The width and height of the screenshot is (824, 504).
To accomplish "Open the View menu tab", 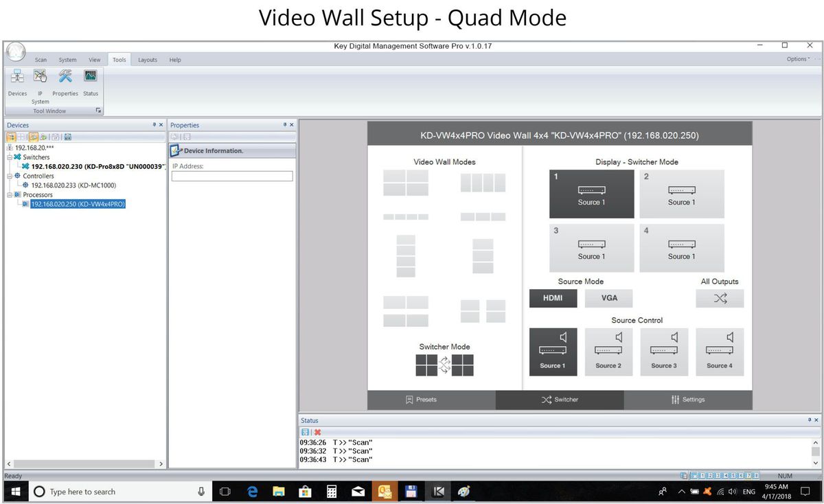I will click(94, 60).
